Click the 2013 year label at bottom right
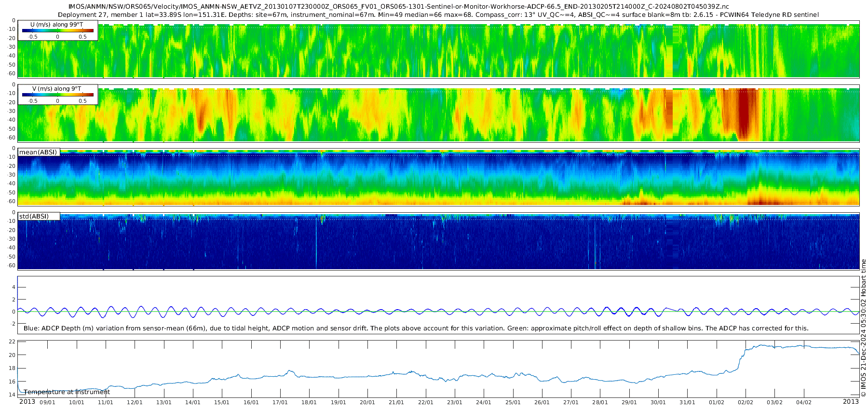 click(851, 402)
